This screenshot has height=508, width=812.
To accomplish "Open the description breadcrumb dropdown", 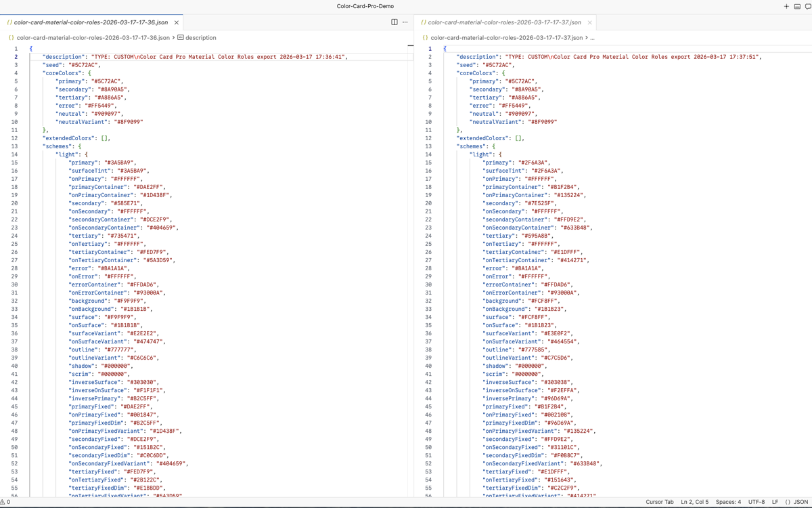I will 197,37.
